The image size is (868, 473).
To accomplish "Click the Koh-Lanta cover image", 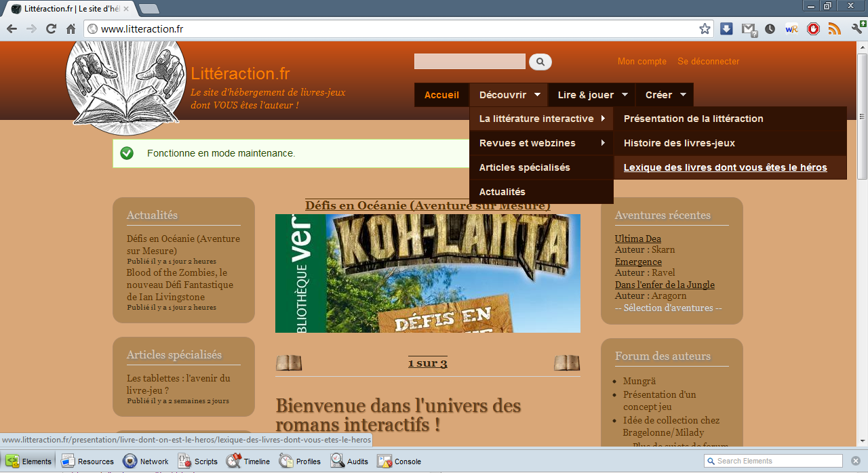I will coord(428,274).
